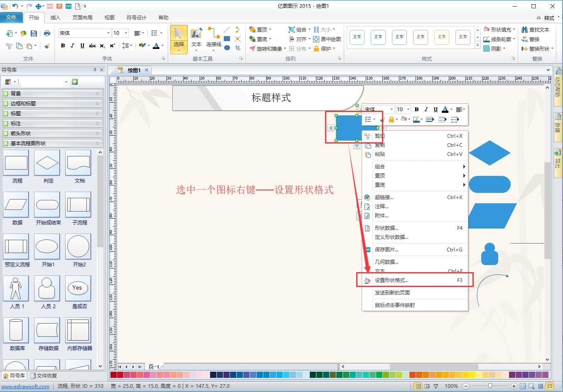Open the www.edrawsoft.com link

25,386
